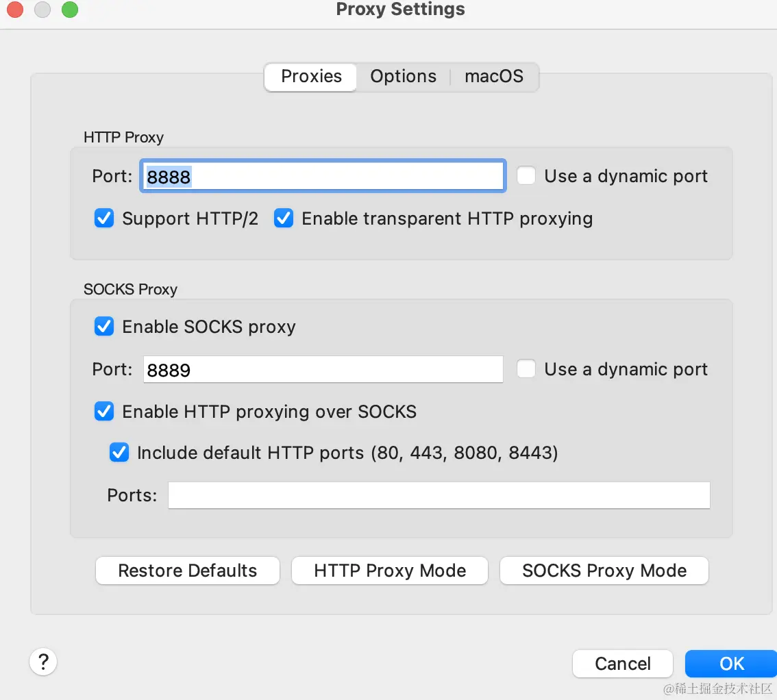The height and width of the screenshot is (700, 777).
Task: Toggle Enable HTTP proxying over SOCKS
Action: click(x=104, y=412)
